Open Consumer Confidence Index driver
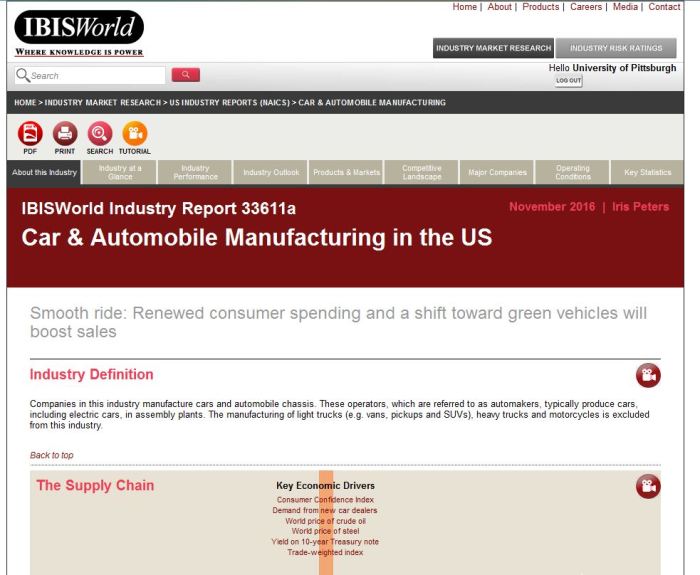 pos(325,500)
